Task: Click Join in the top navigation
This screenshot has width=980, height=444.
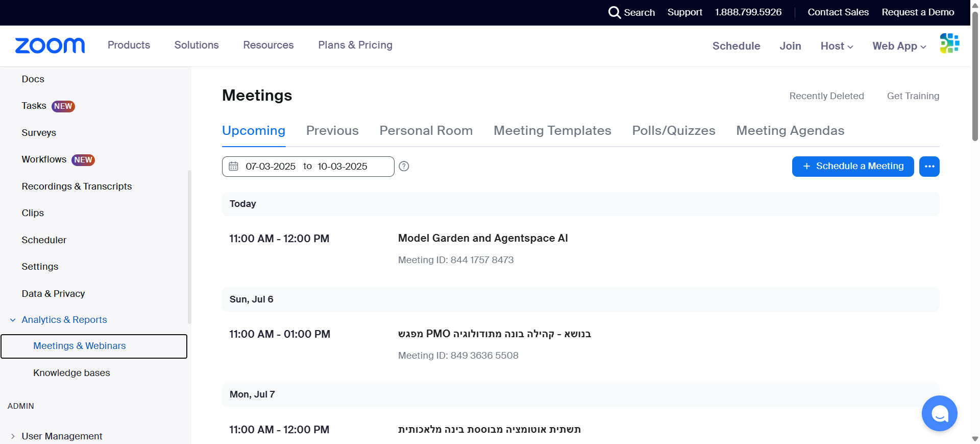Action: [x=790, y=46]
